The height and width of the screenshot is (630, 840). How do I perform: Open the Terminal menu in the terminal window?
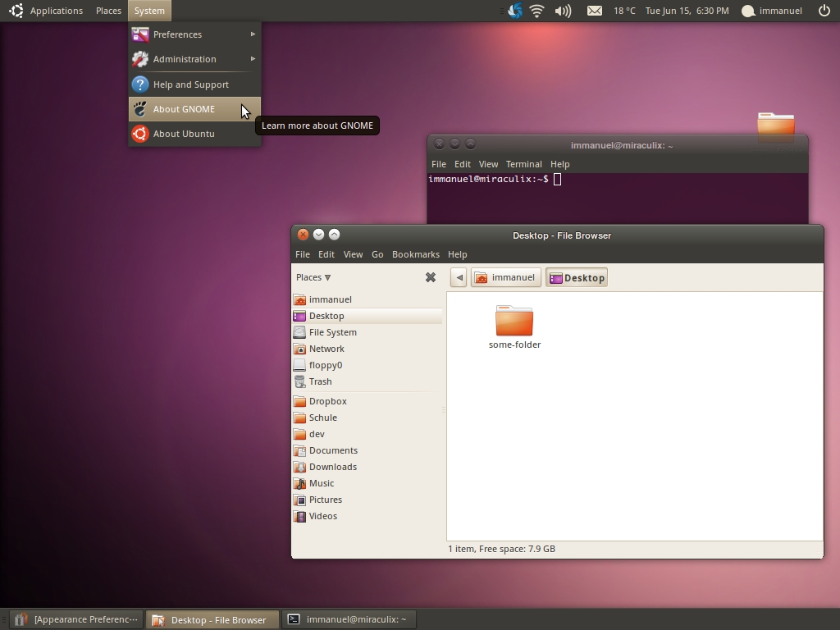point(523,164)
